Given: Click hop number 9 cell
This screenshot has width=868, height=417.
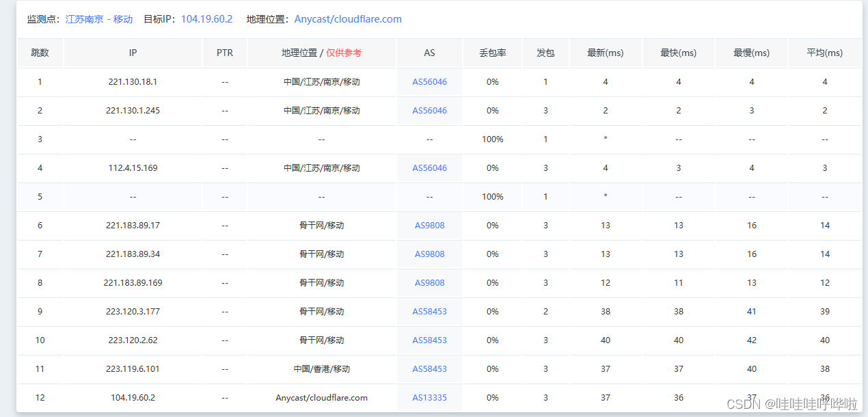Looking at the screenshot, I should (x=40, y=312).
